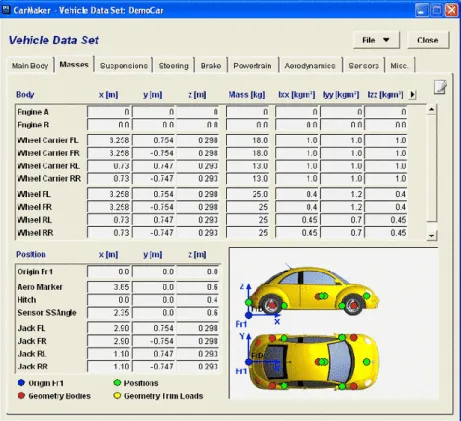Edit Wheel RL Izz field
Viewport: 461px width, 421px height.
[386, 220]
